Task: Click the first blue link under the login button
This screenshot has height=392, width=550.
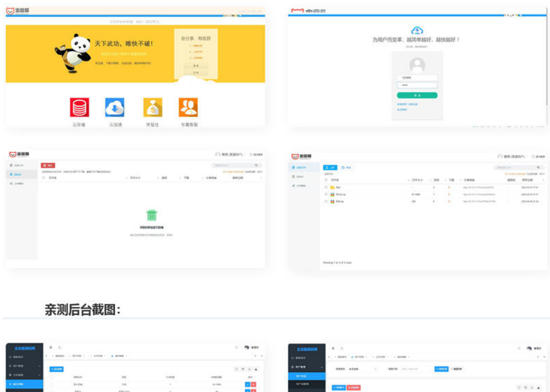Action: pos(407,104)
